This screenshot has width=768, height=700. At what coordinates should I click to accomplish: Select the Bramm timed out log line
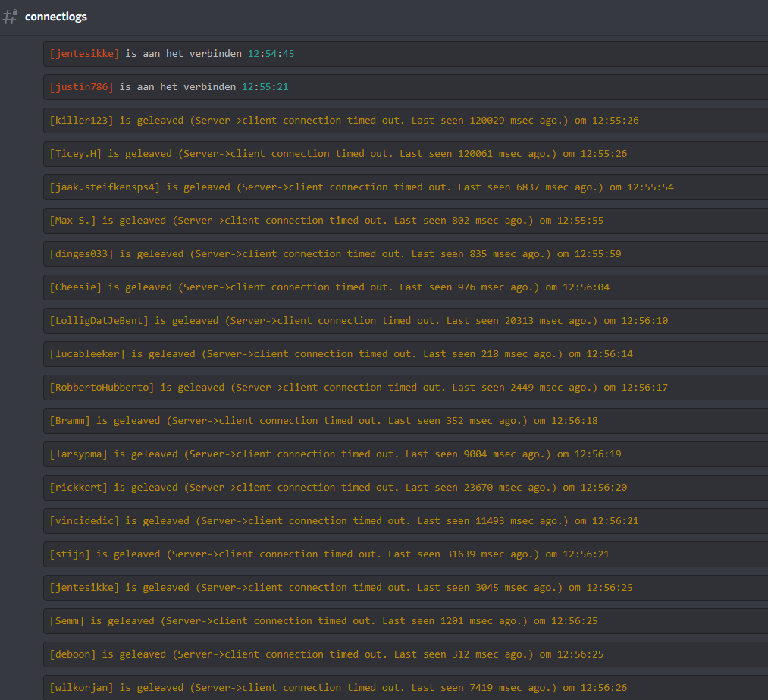(x=324, y=421)
